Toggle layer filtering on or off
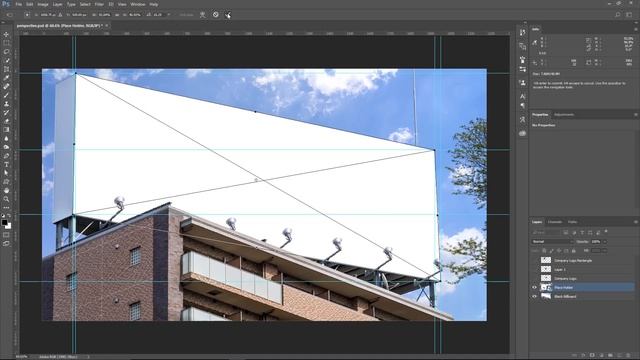The image size is (640, 360). [606, 231]
